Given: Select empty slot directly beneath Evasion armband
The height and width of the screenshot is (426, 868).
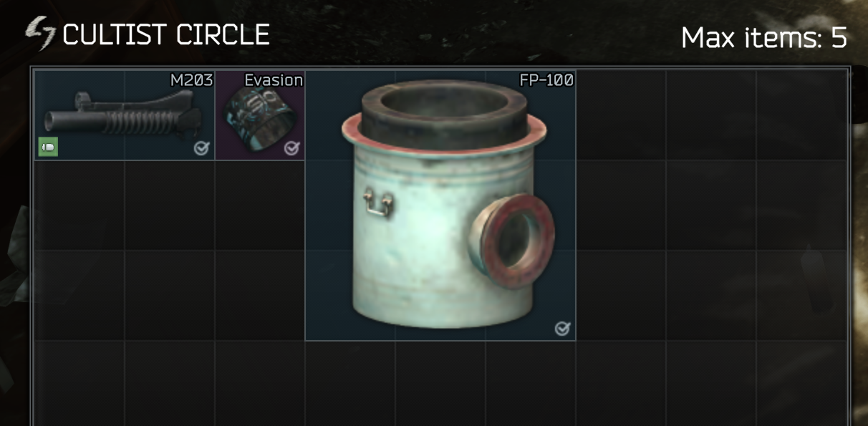Looking at the screenshot, I should coord(260,205).
